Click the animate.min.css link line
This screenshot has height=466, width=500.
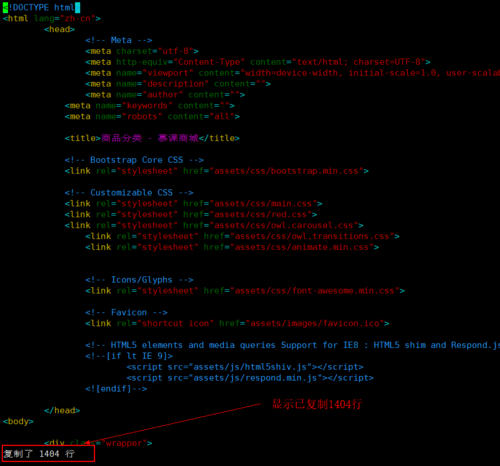(232, 247)
